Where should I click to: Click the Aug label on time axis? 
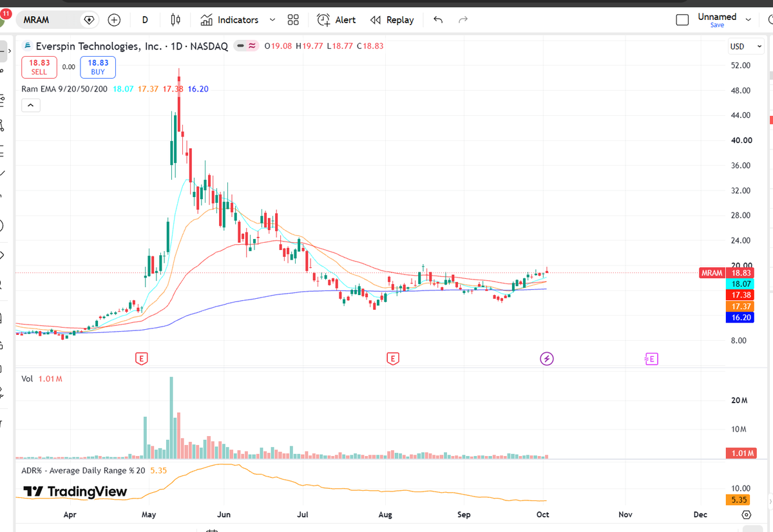tap(385, 515)
